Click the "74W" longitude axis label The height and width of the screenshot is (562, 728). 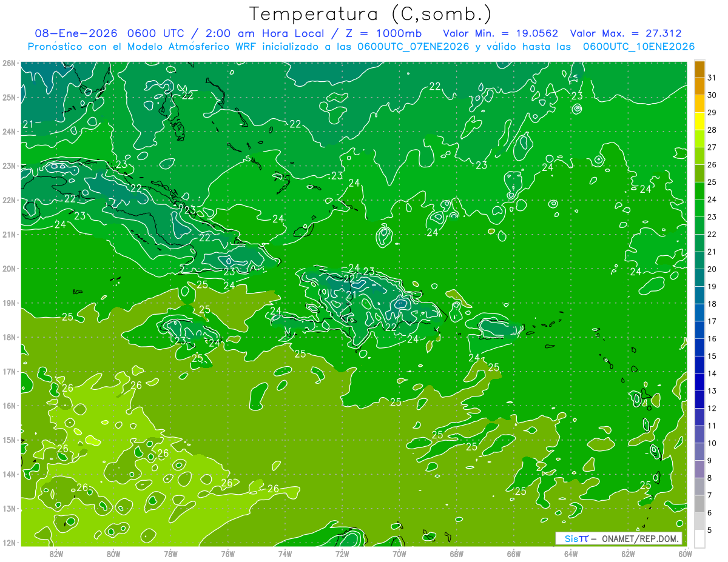tap(285, 554)
